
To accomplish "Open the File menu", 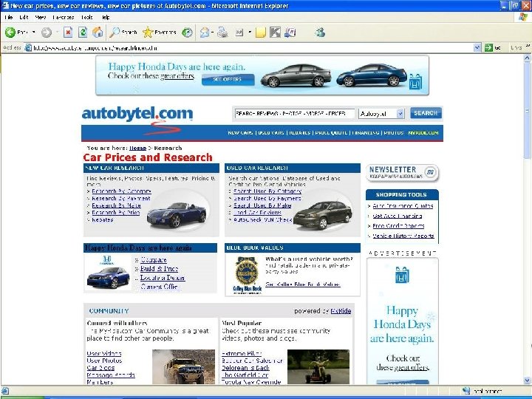I will pyautogui.click(x=9, y=17).
